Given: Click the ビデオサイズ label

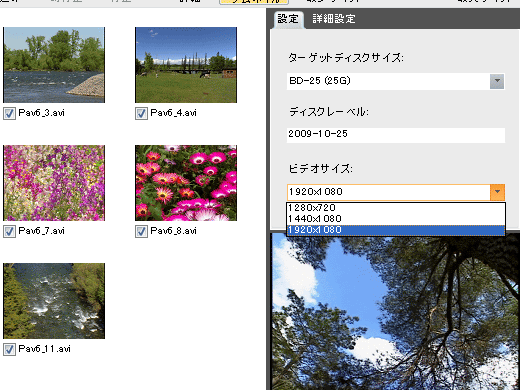Looking at the screenshot, I should point(320,168).
